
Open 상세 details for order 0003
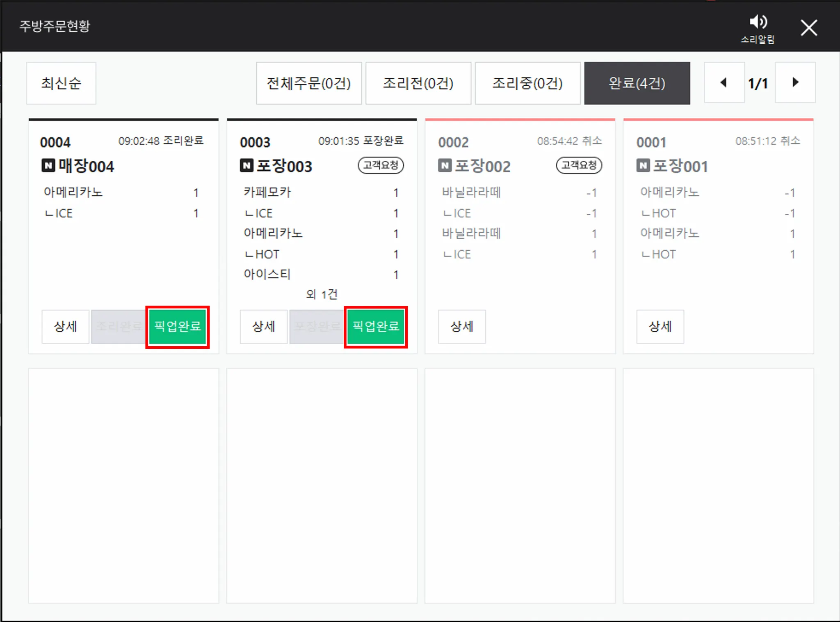pos(263,327)
